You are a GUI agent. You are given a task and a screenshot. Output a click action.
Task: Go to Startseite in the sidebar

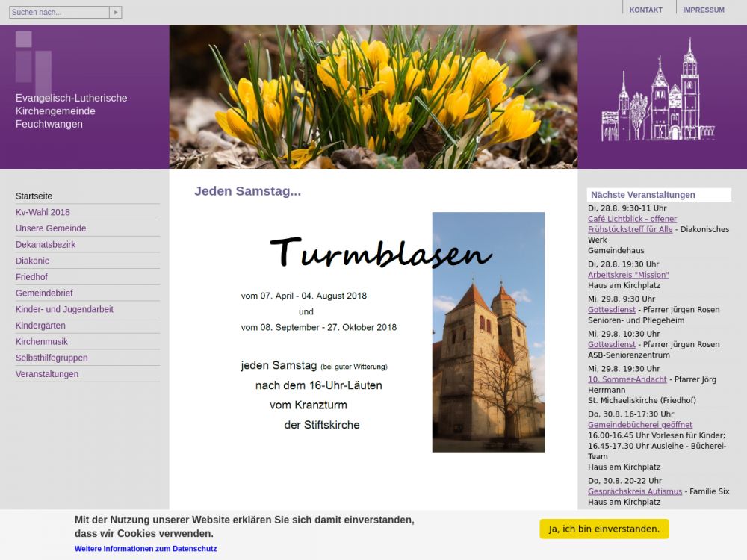[34, 196]
